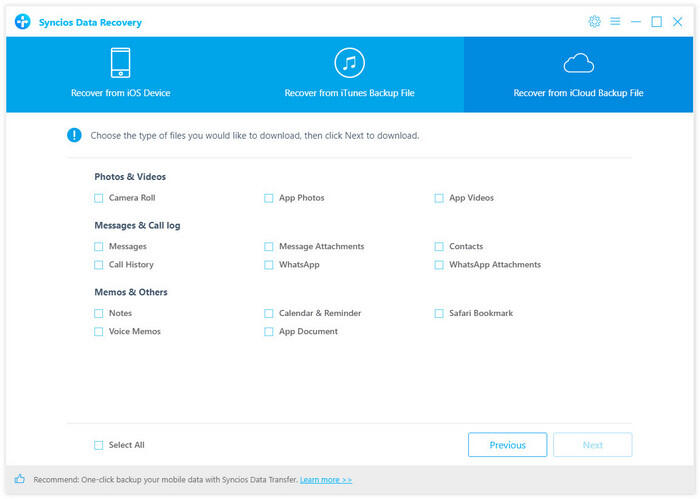Click the iOS device phone icon
The width and height of the screenshot is (700, 499).
[x=120, y=63]
